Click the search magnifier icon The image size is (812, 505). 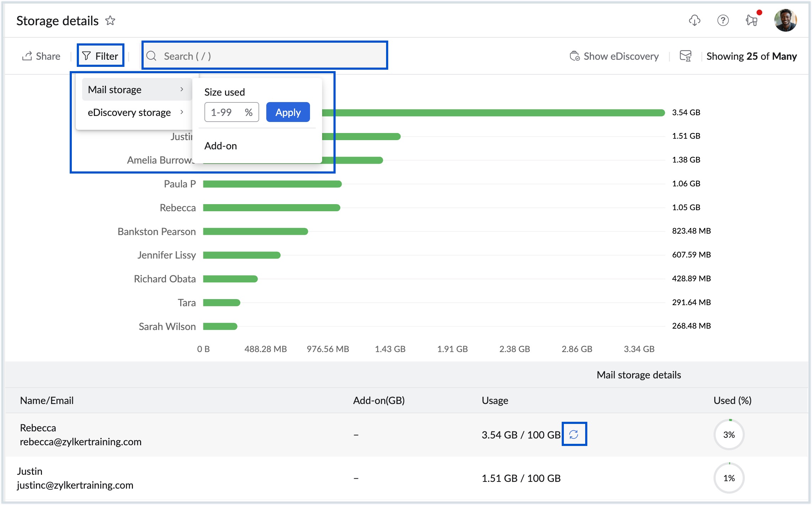coord(152,56)
